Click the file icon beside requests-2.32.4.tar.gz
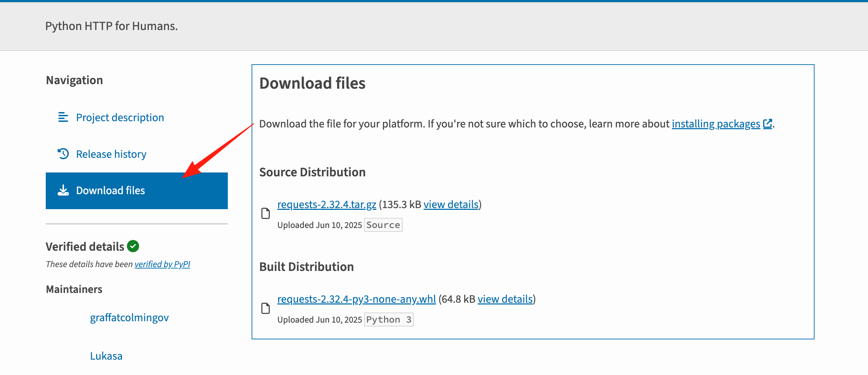 point(266,213)
